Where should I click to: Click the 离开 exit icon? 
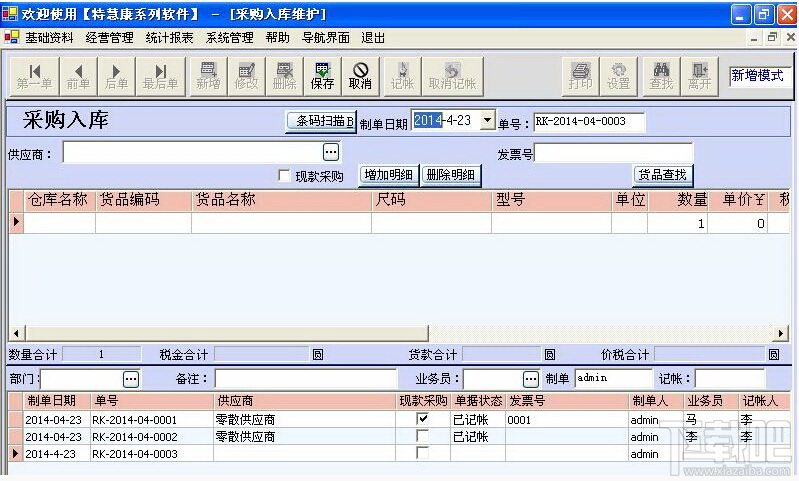699,76
